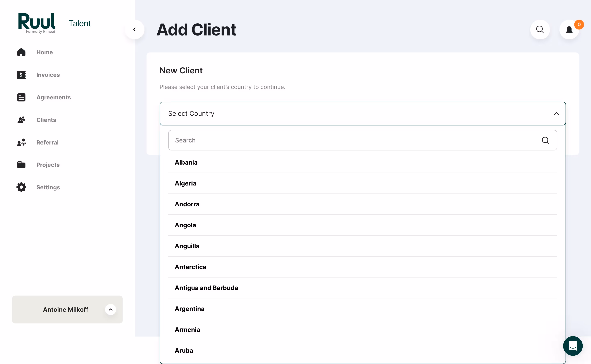591x364 pixels.
Task: Select the Home icon in the sidebar
Action: (x=21, y=52)
